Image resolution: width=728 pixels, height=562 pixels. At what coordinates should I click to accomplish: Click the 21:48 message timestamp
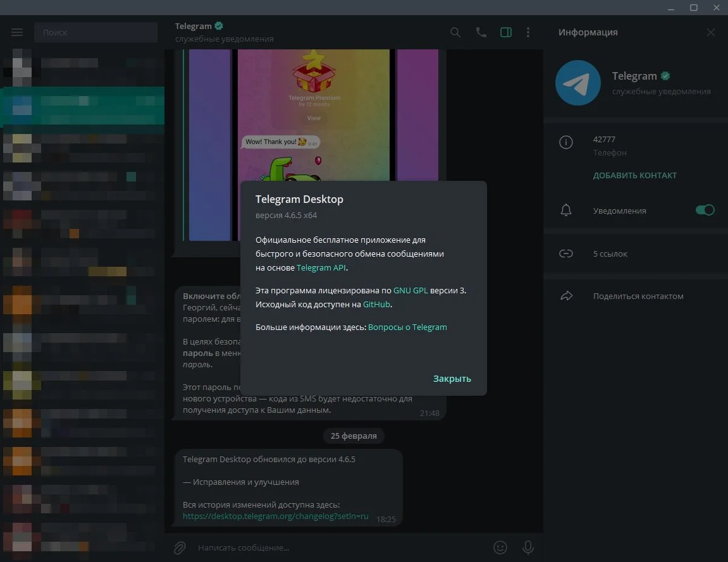(429, 413)
